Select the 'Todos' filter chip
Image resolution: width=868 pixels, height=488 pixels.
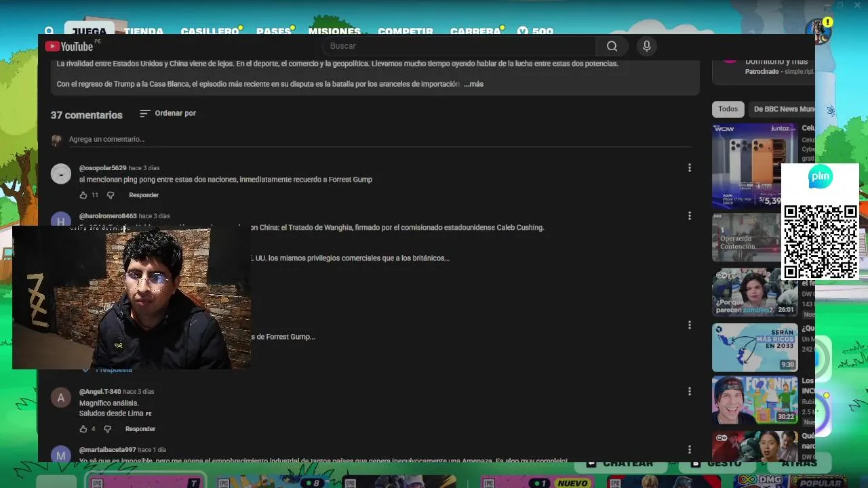(x=728, y=109)
